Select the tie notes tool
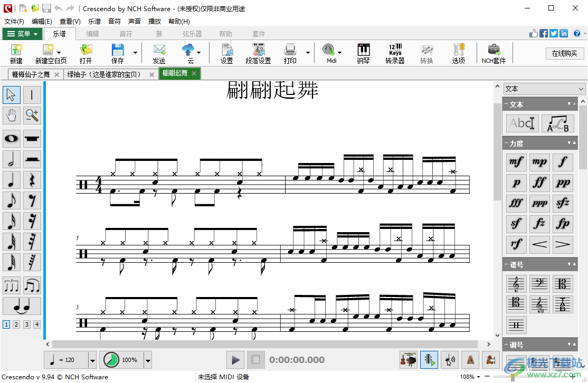 tap(22, 305)
